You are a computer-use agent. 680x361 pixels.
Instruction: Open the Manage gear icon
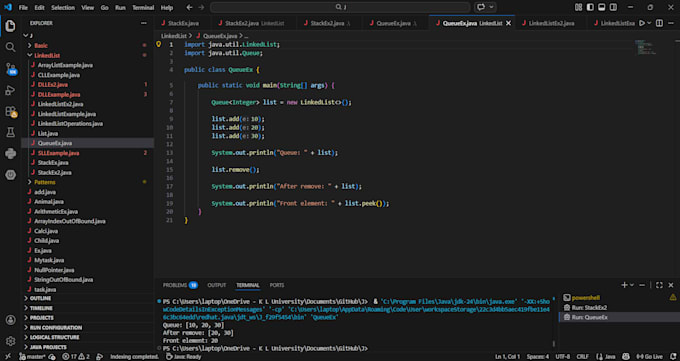10,341
